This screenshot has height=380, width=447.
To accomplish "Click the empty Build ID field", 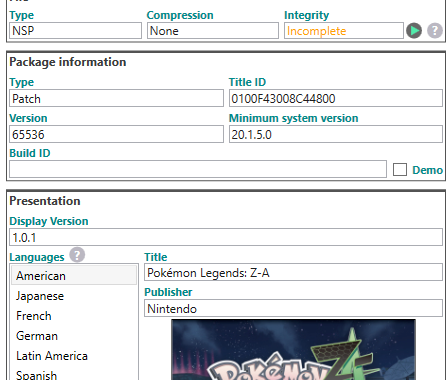I will (x=198, y=169).
